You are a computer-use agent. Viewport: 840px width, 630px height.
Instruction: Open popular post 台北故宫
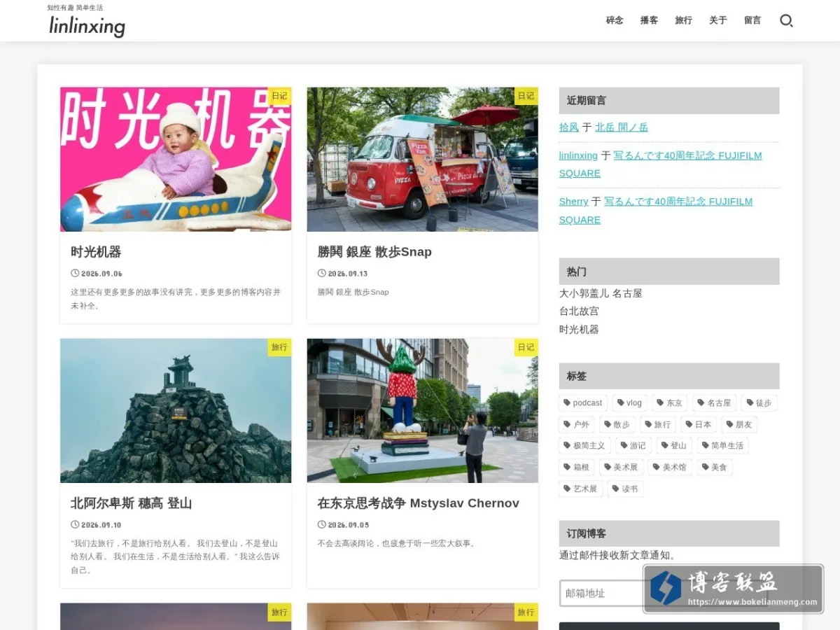[579, 311]
